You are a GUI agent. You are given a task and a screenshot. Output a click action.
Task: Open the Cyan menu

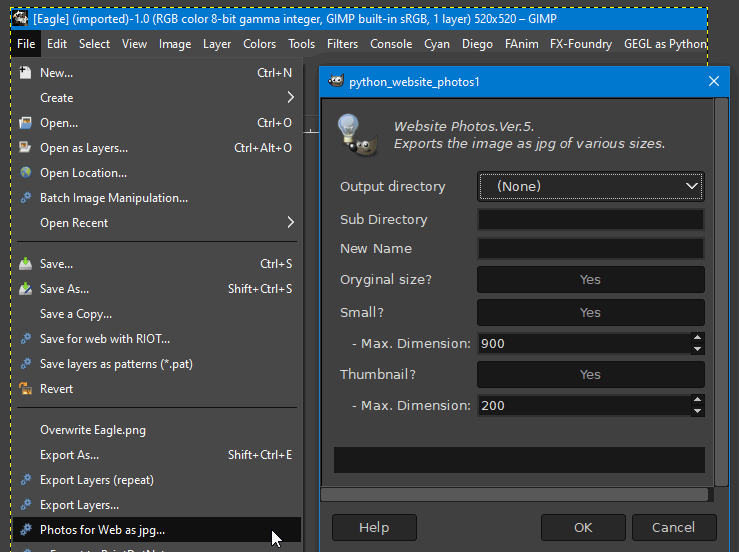pos(437,44)
